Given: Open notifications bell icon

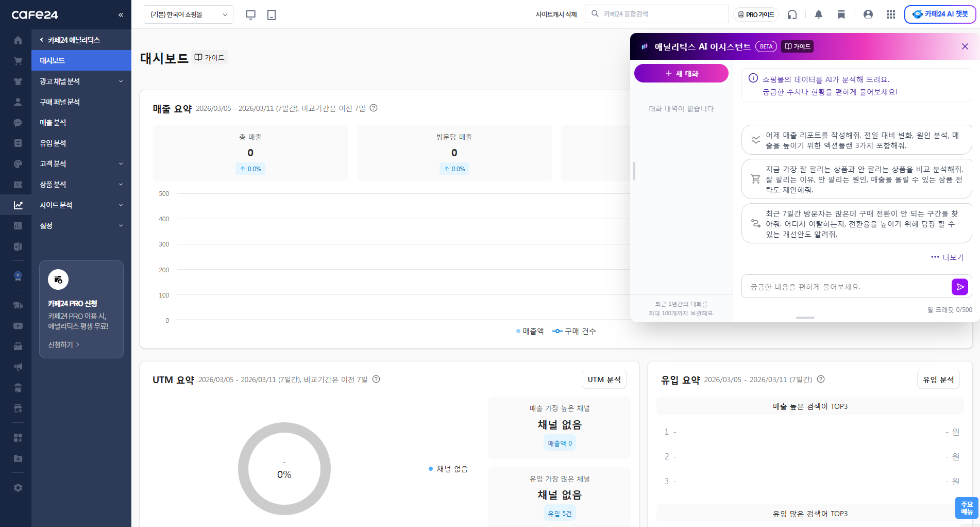Looking at the screenshot, I should pyautogui.click(x=819, y=14).
